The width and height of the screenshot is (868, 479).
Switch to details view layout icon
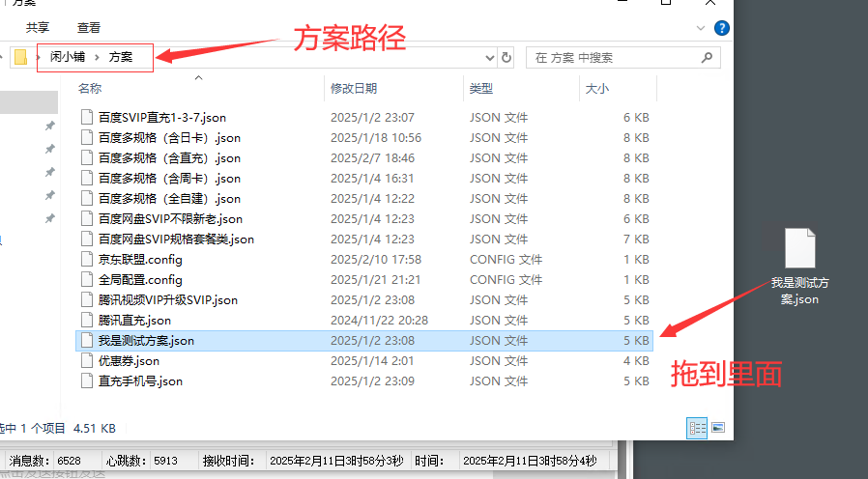697,428
